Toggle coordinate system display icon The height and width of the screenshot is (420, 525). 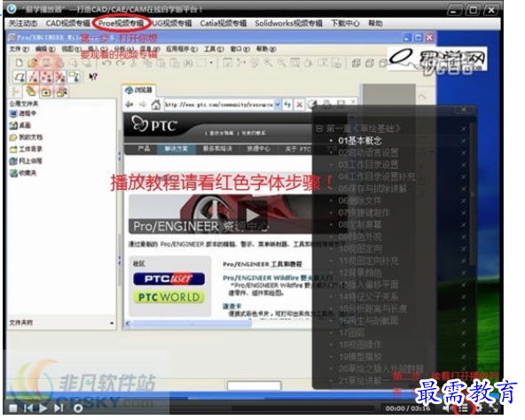click(60, 77)
